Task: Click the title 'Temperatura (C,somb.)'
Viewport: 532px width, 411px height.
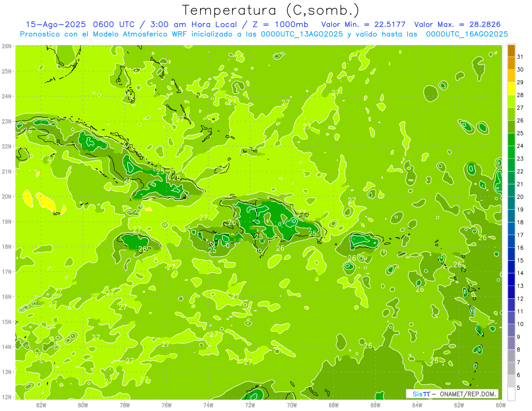Action: pyautogui.click(x=270, y=10)
